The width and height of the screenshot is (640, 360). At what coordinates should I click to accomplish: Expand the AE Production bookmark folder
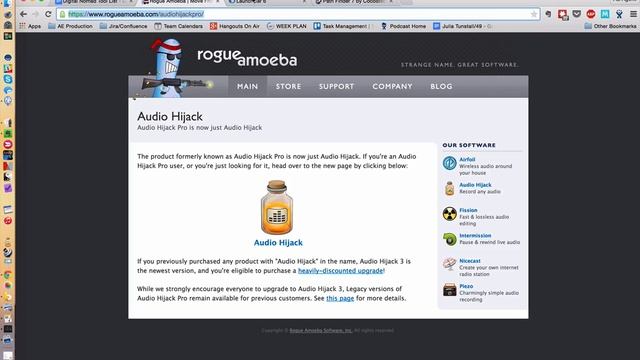(x=70, y=26)
